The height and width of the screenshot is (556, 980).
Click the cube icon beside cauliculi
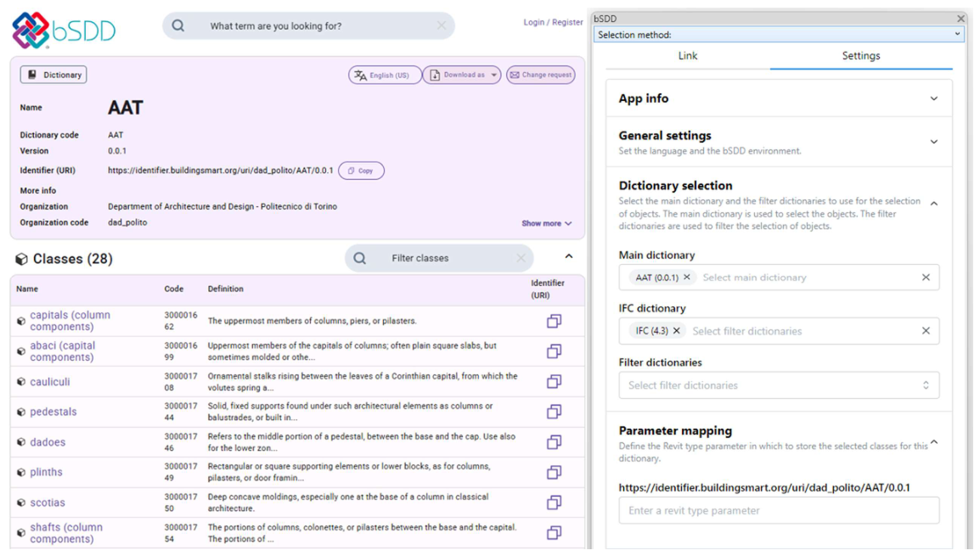click(20, 382)
